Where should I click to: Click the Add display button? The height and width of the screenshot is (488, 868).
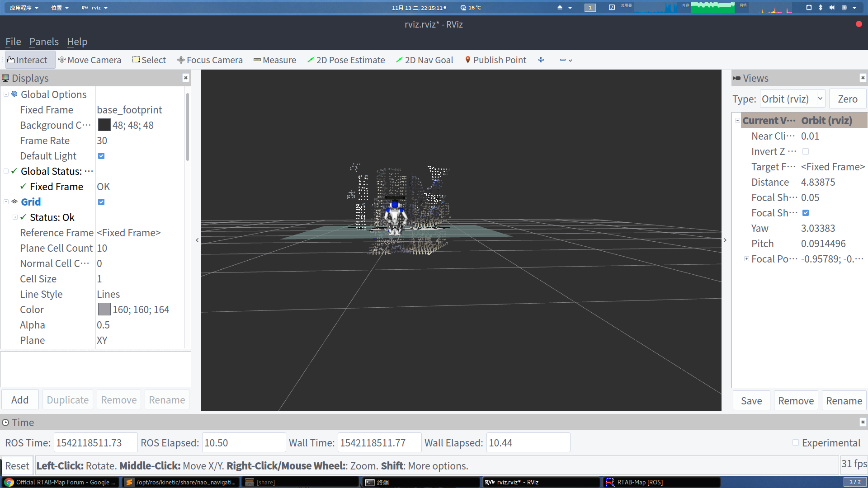tap(20, 400)
